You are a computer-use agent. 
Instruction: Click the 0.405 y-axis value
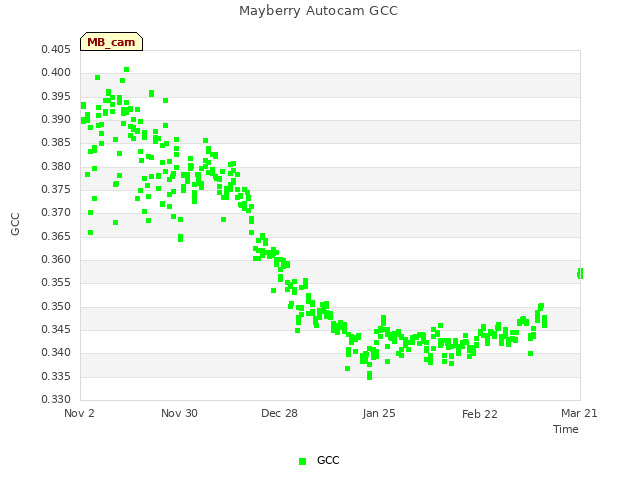tap(56, 49)
